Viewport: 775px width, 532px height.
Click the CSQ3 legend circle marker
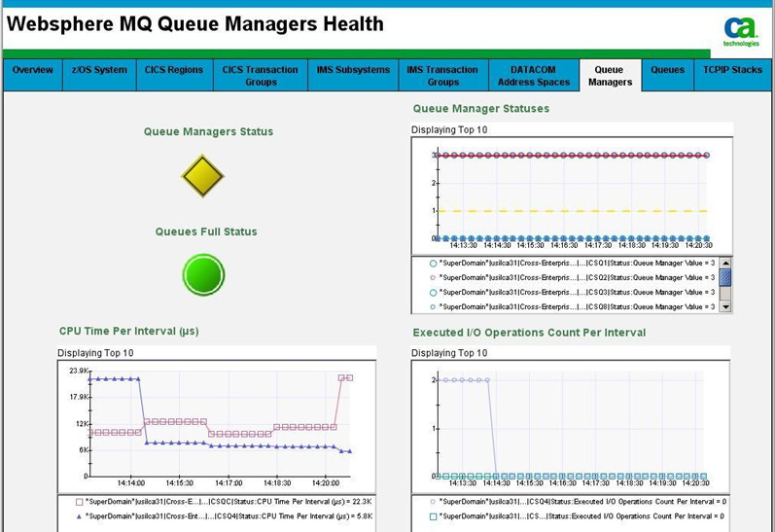(x=433, y=292)
